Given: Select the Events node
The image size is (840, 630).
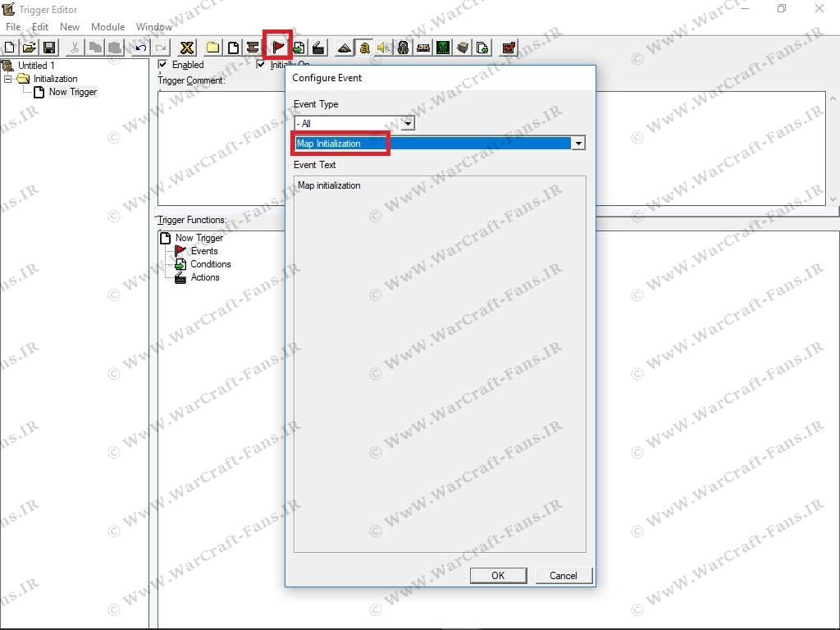Looking at the screenshot, I should [204, 251].
